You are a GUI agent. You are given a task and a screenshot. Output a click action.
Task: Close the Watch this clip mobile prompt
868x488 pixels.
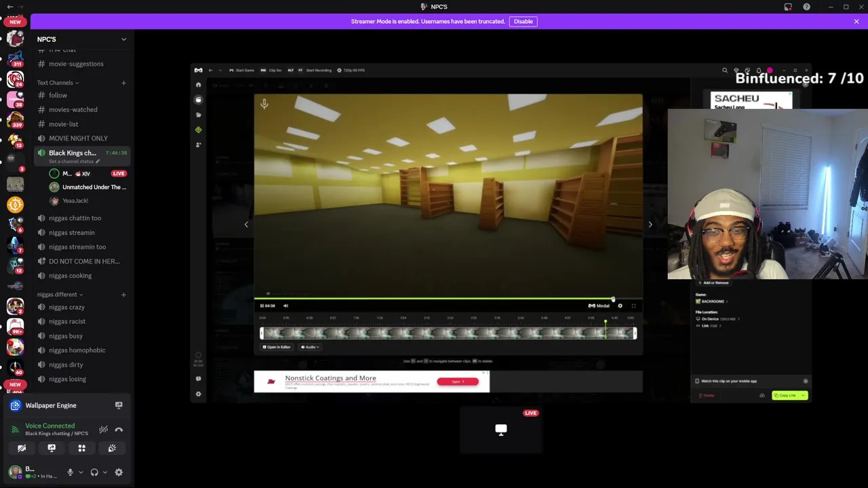pos(806,381)
